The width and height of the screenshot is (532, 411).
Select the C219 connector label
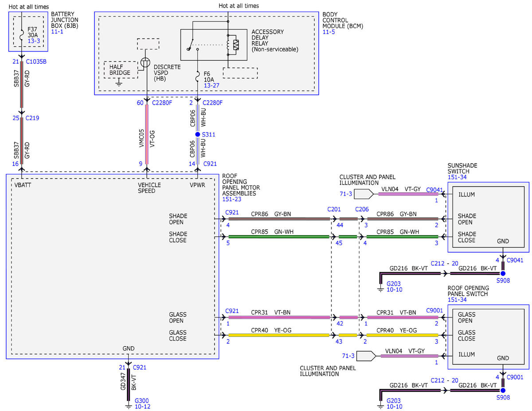pos(32,118)
